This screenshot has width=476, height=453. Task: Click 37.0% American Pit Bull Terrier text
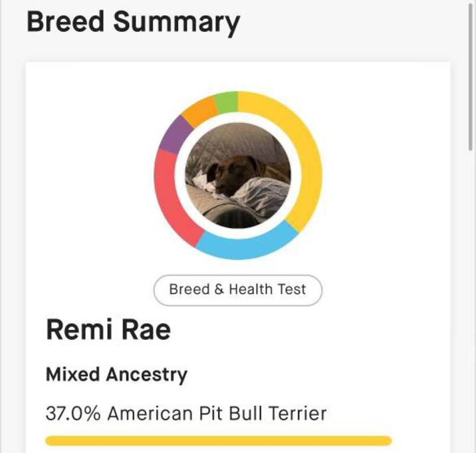[186, 414]
